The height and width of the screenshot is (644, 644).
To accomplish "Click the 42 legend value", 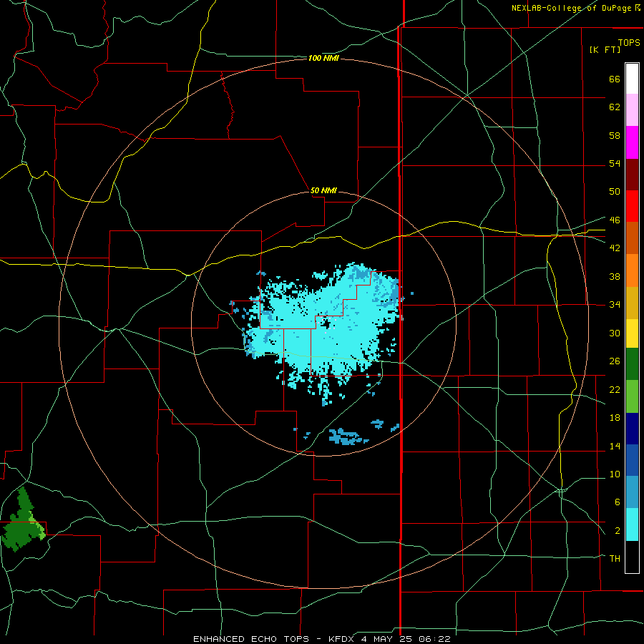I will [615, 248].
